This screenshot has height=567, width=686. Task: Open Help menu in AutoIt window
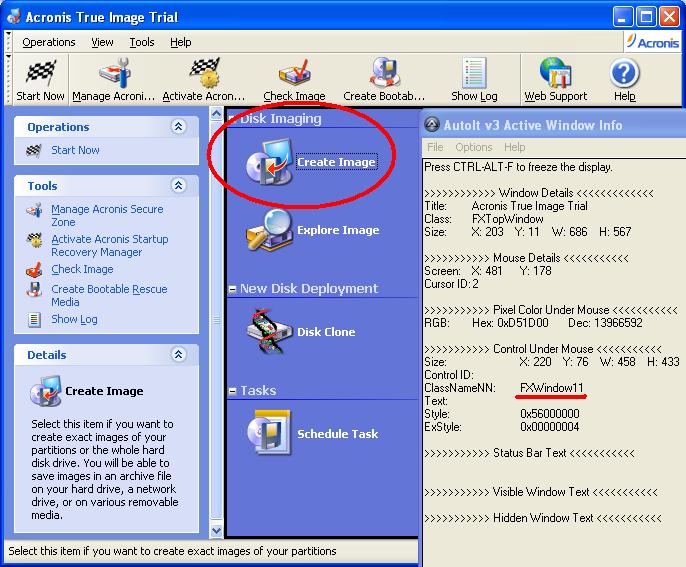(x=514, y=147)
